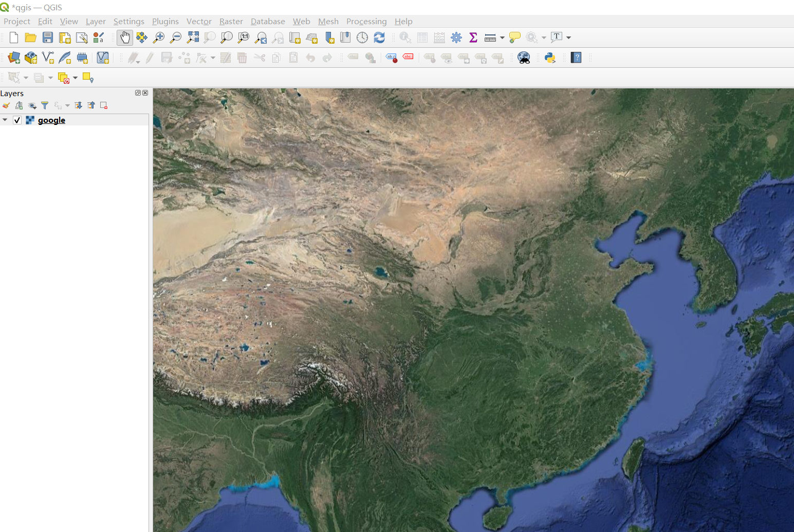The width and height of the screenshot is (794, 532).
Task: Open the Python Console icon
Action: [550, 58]
